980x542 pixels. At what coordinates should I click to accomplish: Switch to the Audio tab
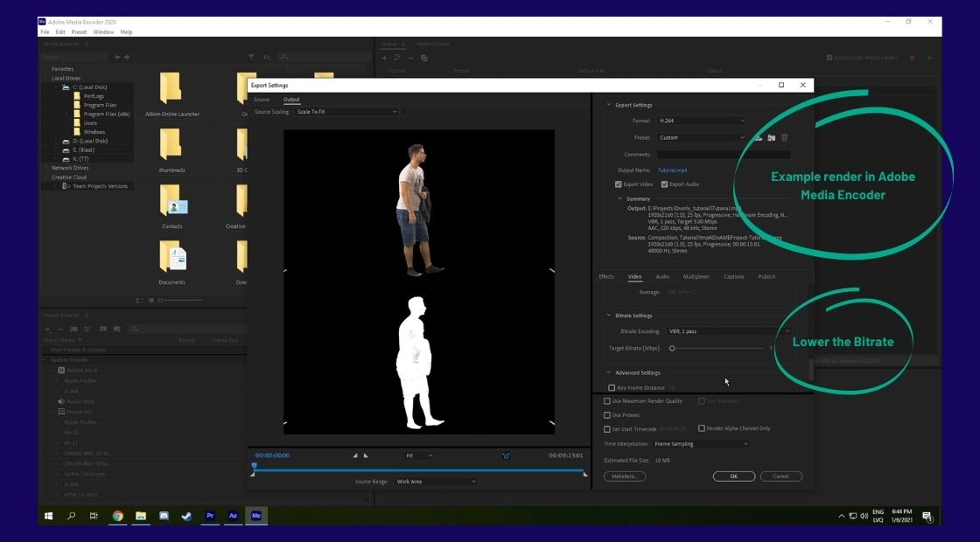[x=662, y=275]
